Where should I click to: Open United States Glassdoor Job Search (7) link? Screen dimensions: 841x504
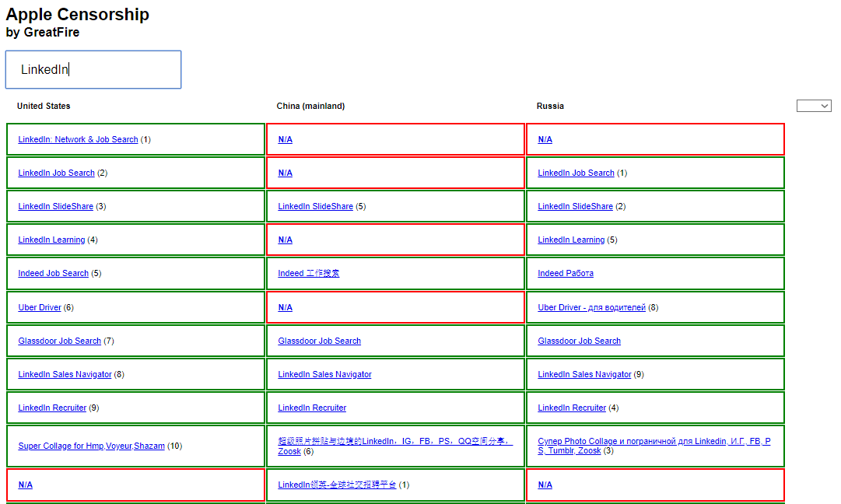click(60, 341)
